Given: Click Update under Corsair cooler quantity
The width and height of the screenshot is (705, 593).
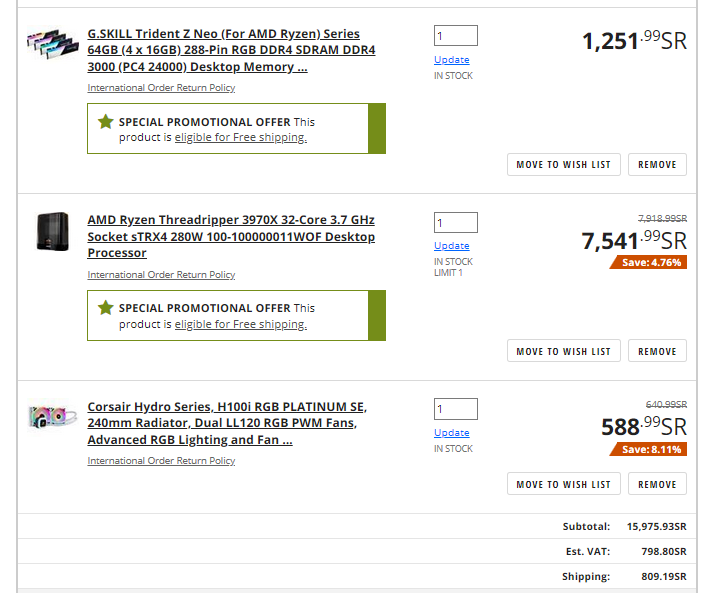Looking at the screenshot, I should (x=451, y=433).
